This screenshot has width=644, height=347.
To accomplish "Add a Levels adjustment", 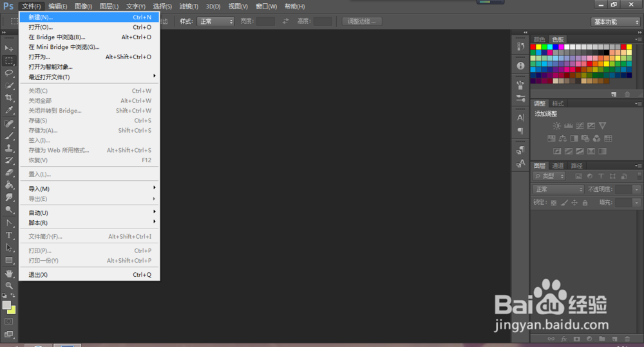I will tap(569, 126).
